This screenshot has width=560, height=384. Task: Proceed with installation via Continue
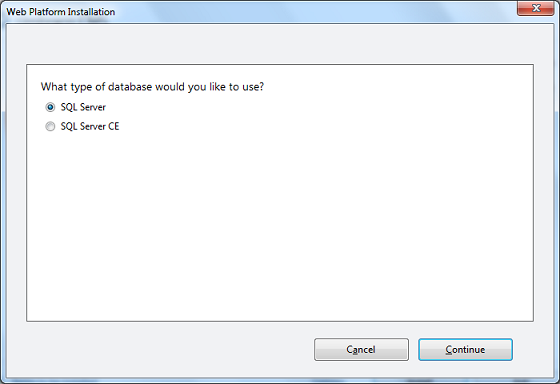pyautogui.click(x=465, y=349)
